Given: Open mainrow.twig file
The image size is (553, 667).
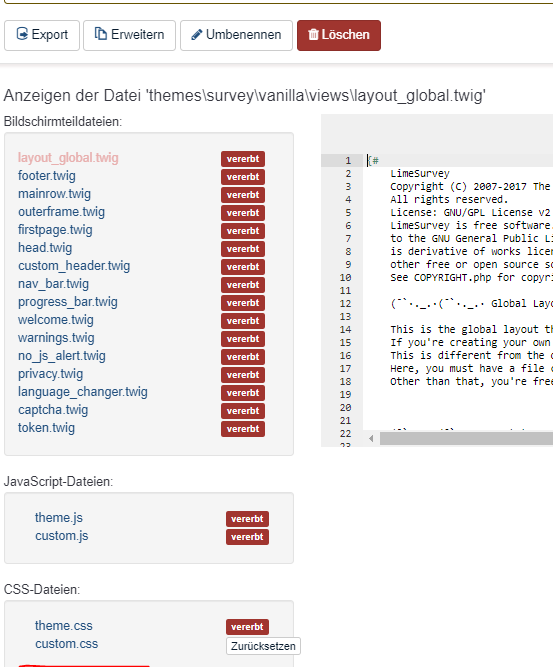Looking at the screenshot, I should pyautogui.click(x=54, y=194).
